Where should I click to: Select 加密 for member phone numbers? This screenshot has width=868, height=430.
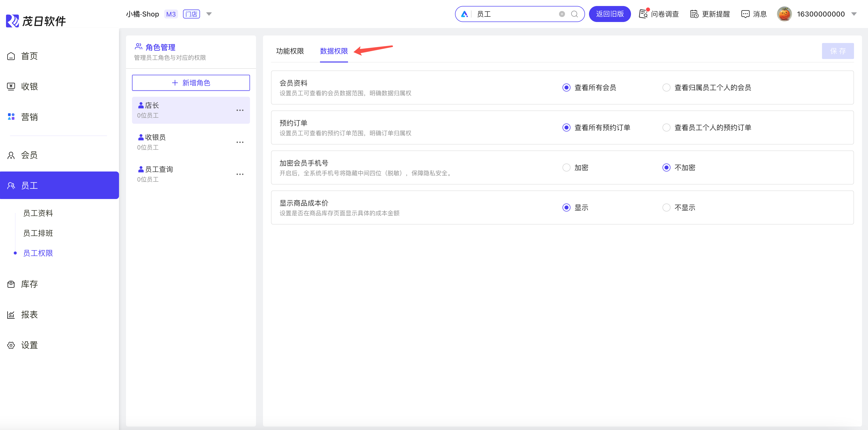(x=566, y=167)
